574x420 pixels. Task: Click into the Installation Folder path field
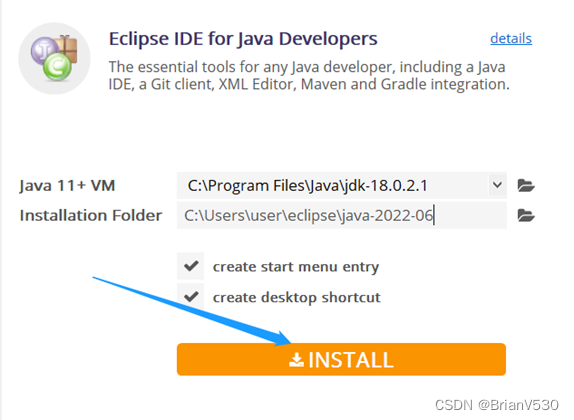(342, 215)
